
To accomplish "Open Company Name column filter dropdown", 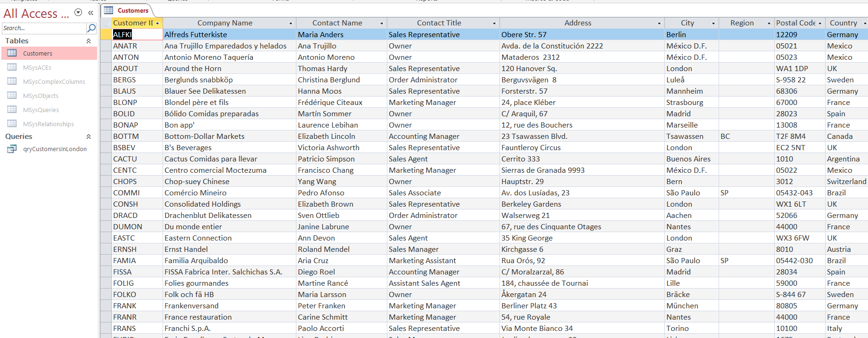I will (x=291, y=23).
